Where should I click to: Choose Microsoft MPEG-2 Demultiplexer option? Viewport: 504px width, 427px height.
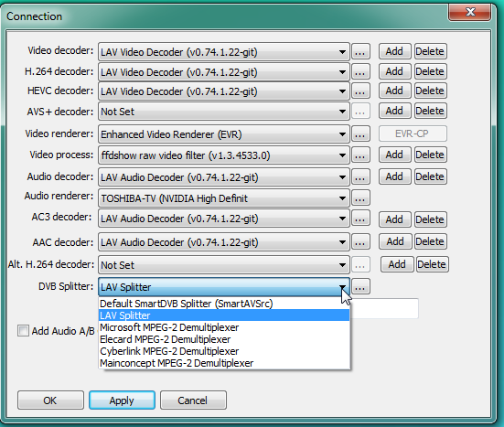click(x=224, y=327)
